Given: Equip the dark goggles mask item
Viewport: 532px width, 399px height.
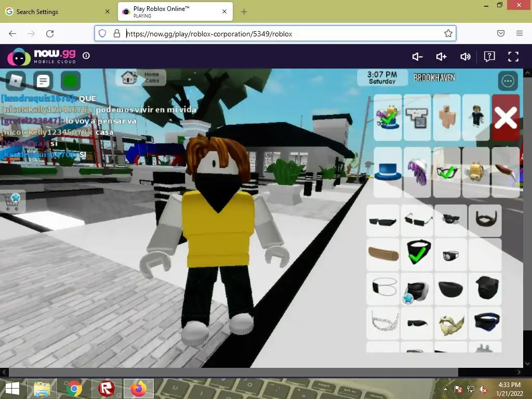Looking at the screenshot, I should (451, 221).
